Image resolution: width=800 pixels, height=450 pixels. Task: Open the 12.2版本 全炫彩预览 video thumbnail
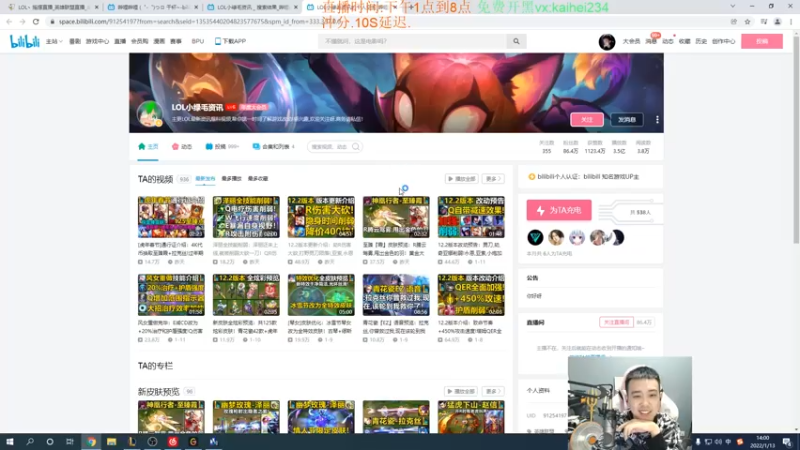click(246, 295)
